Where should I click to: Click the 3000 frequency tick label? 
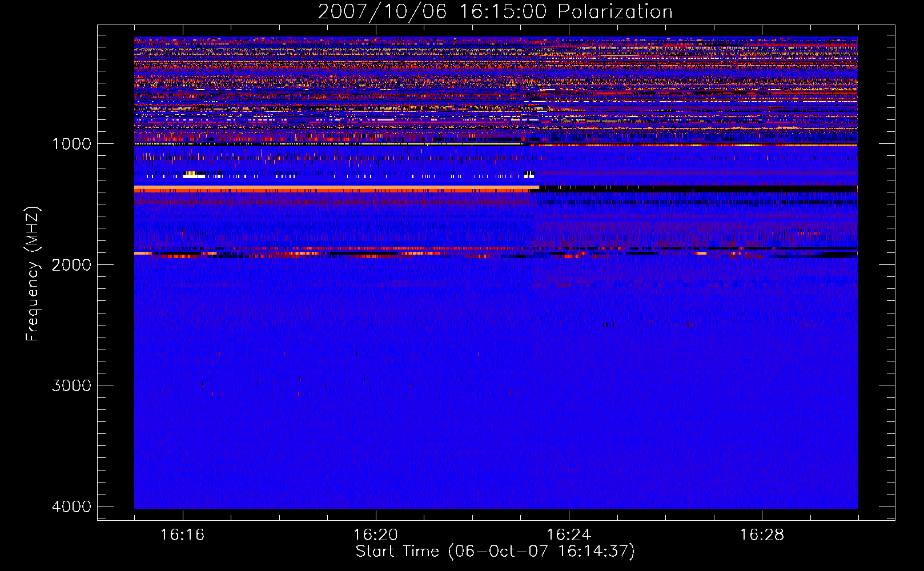point(71,385)
